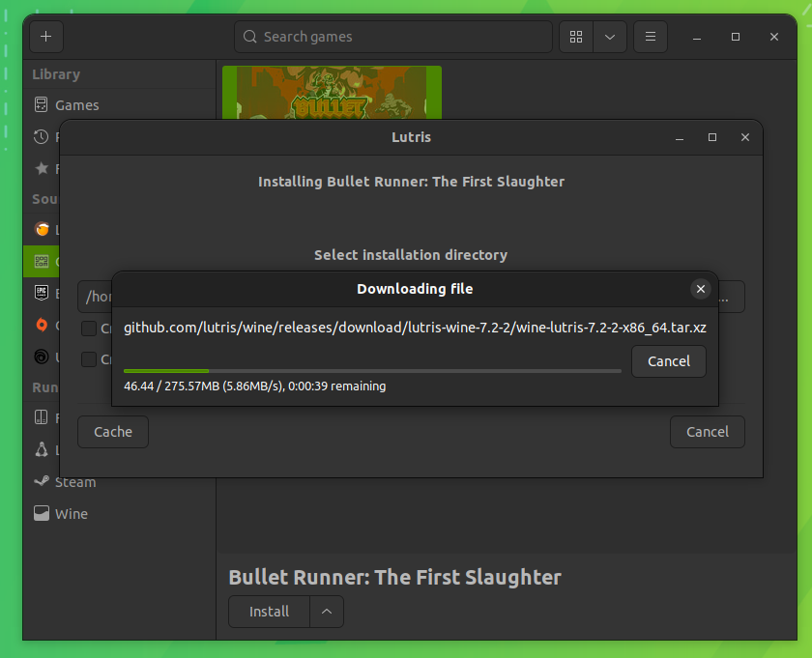The image size is (812, 658).
Task: Click the Select installation directory heading
Action: 411,255
